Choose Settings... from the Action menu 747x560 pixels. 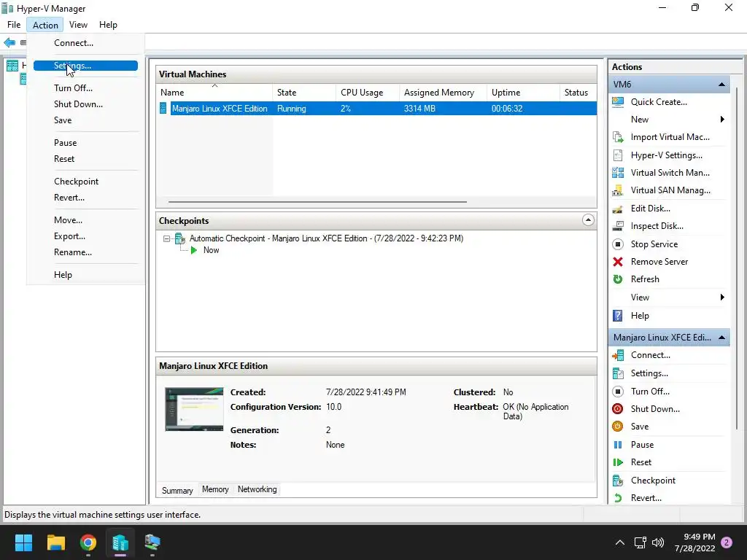click(x=86, y=66)
